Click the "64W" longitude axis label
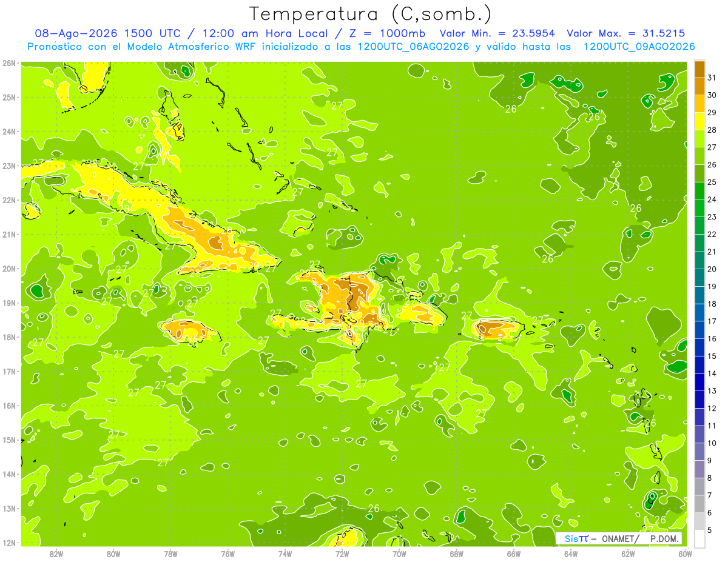 pos(571,554)
